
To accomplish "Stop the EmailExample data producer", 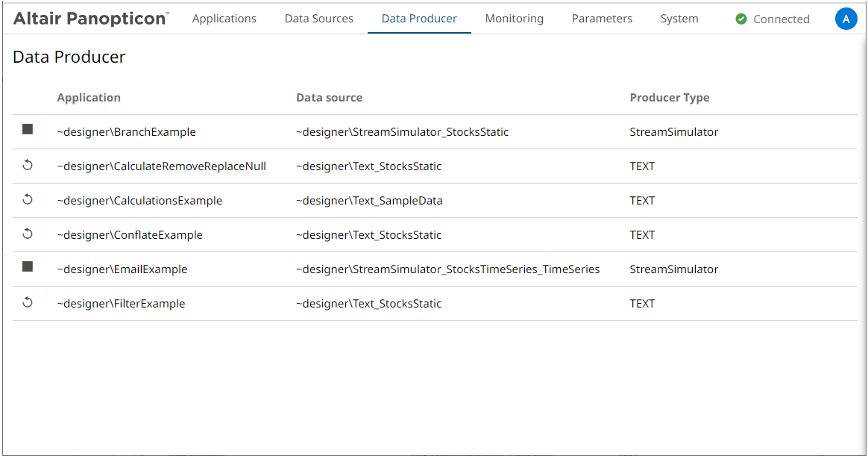I will [x=28, y=267].
